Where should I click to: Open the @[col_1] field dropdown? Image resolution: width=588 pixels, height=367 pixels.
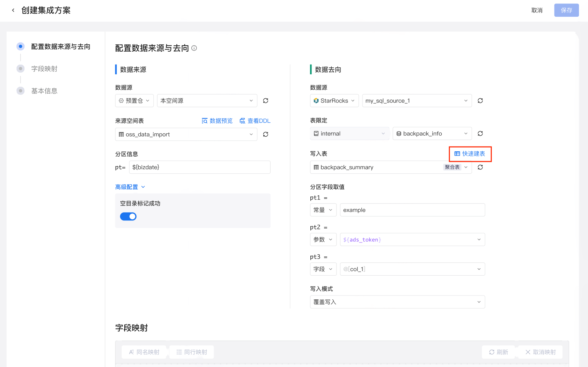pyautogui.click(x=412, y=269)
